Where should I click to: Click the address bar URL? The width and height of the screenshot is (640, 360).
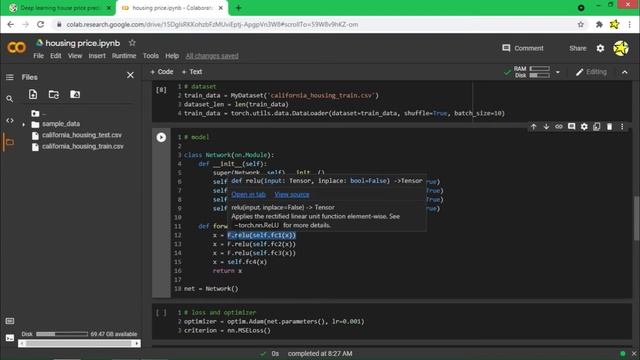coord(212,24)
